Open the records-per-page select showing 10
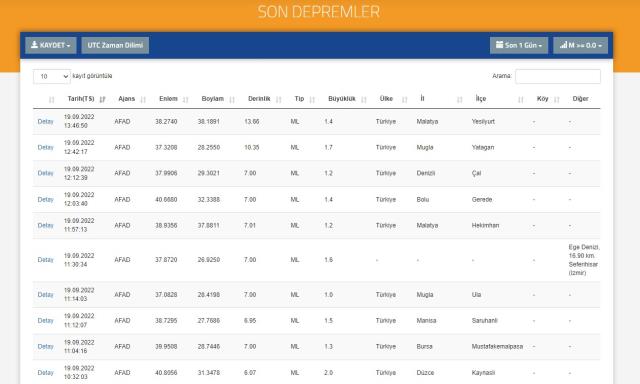640x384 pixels. 52,76
